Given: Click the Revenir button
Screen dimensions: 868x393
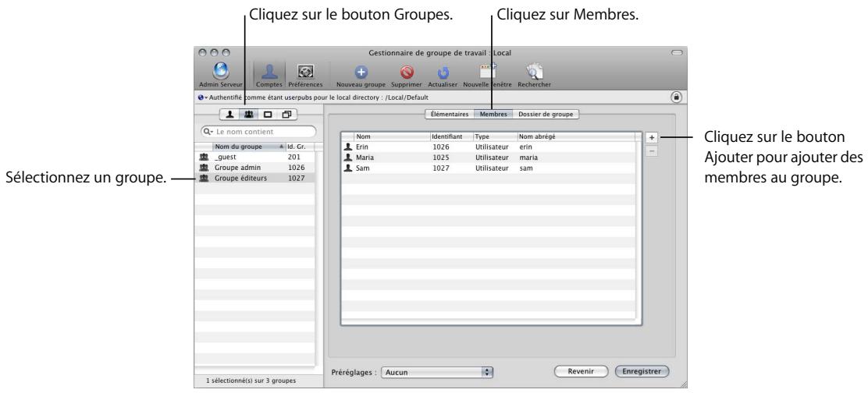Looking at the screenshot, I should (x=582, y=371).
